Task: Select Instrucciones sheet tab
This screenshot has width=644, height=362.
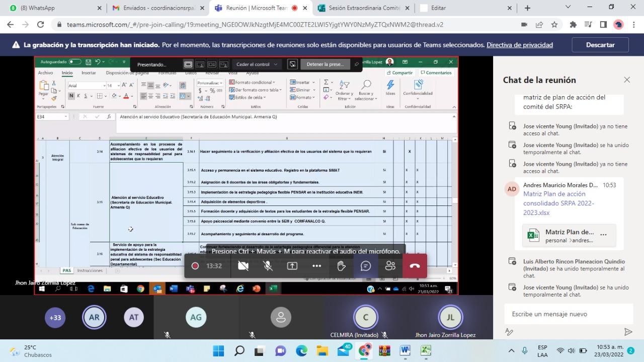Action: coord(90,271)
